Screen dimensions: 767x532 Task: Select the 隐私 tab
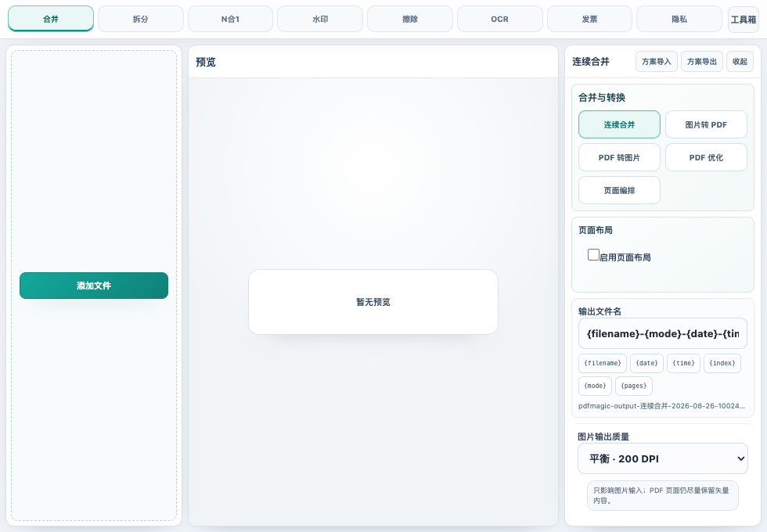click(x=679, y=19)
